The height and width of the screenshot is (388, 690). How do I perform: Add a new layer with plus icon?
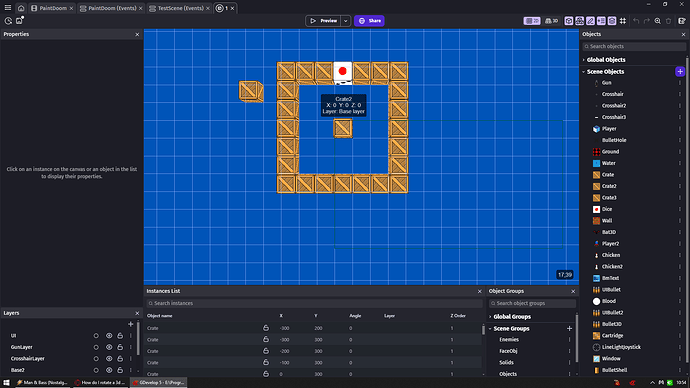coord(130,324)
